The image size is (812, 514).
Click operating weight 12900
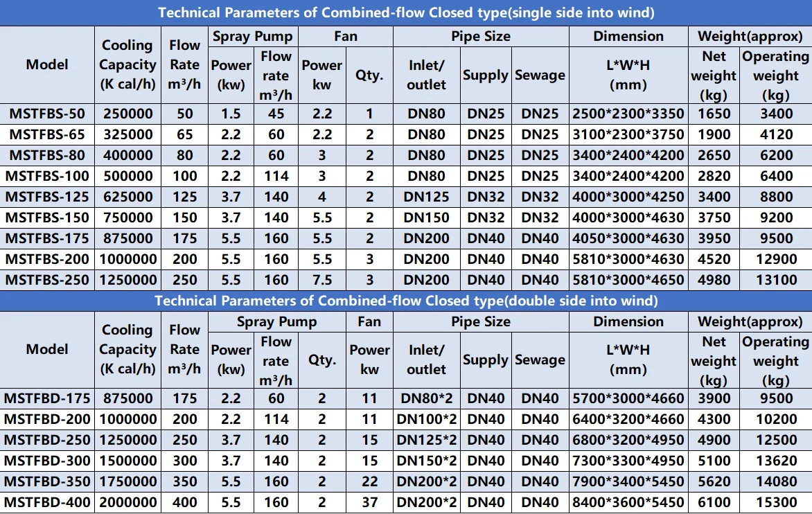coord(776,259)
